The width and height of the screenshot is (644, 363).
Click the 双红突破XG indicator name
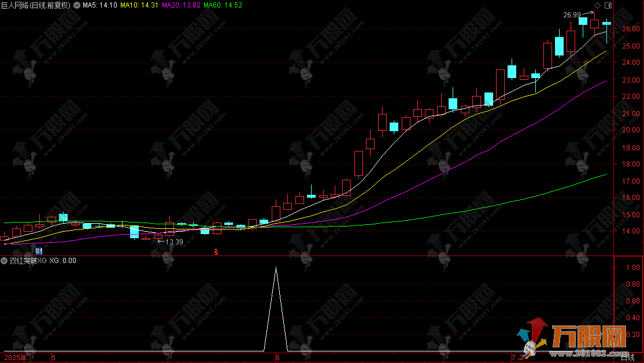(x=28, y=261)
